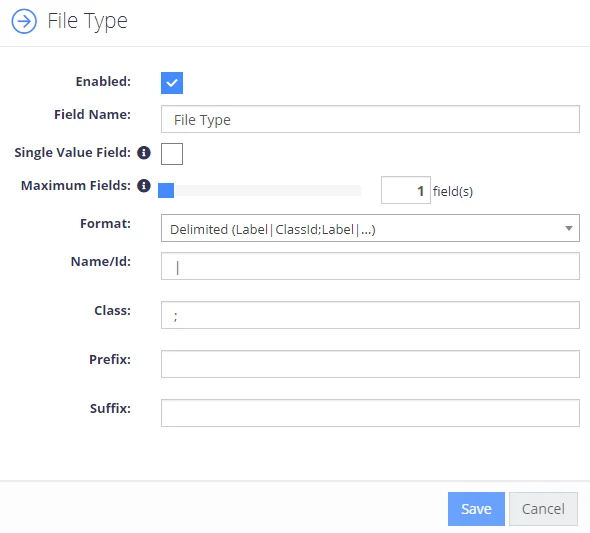Click into the Field Name input
This screenshot has width=590, height=533.
[370, 119]
